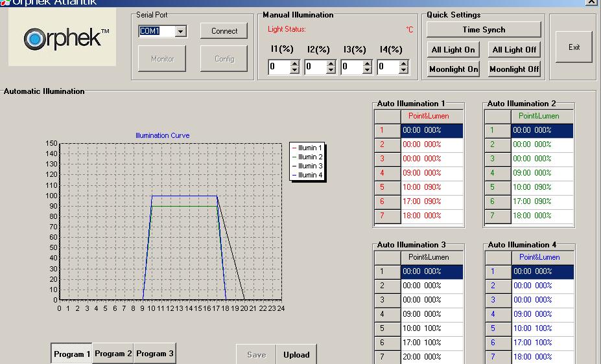The width and height of the screenshot is (601, 364).
Task: Click the Time Synch button
Action: click(484, 30)
